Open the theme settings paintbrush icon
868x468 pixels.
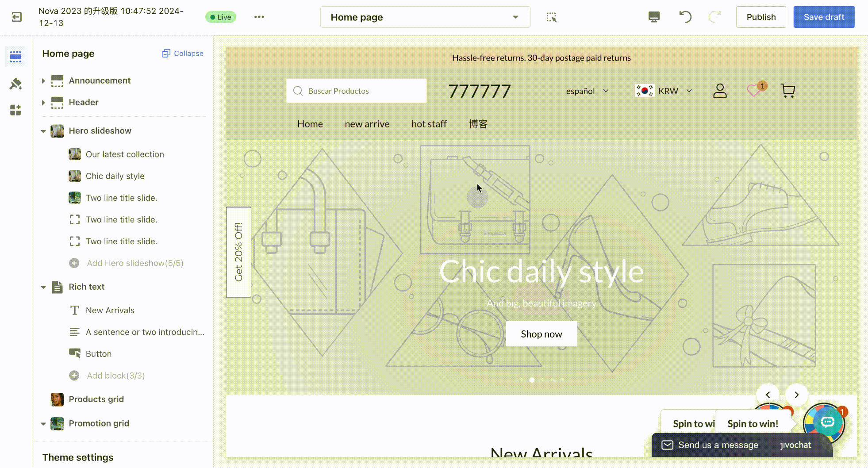click(x=15, y=84)
